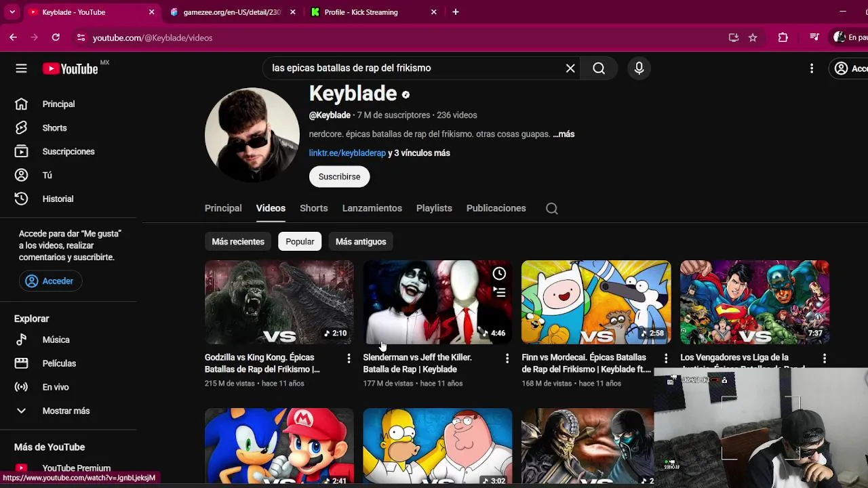Viewport: 868px width, 488px height.
Task: Close the Keyblade - YouTube tab
Action: tap(151, 12)
